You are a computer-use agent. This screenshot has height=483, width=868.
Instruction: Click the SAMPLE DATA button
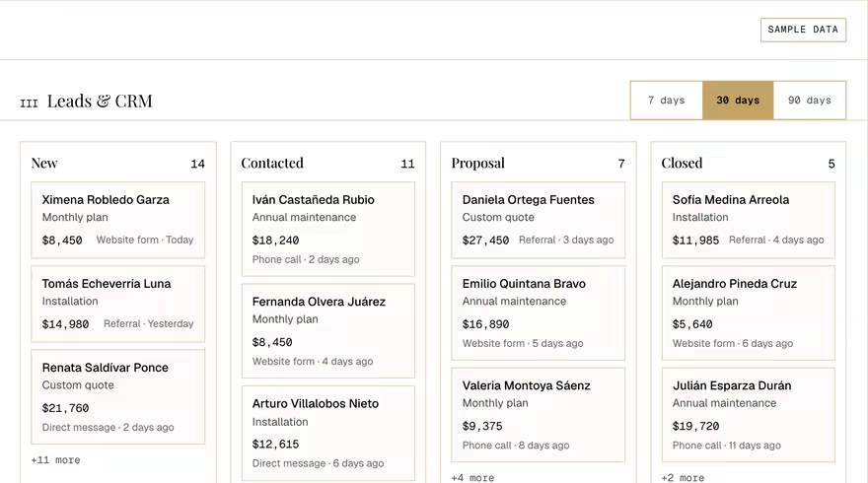click(x=803, y=30)
